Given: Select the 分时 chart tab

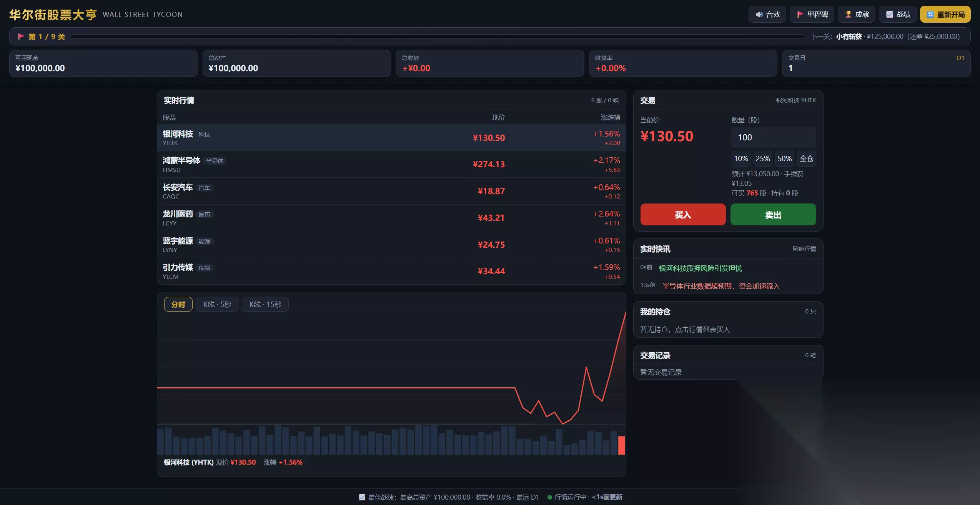Looking at the screenshot, I should click(178, 304).
